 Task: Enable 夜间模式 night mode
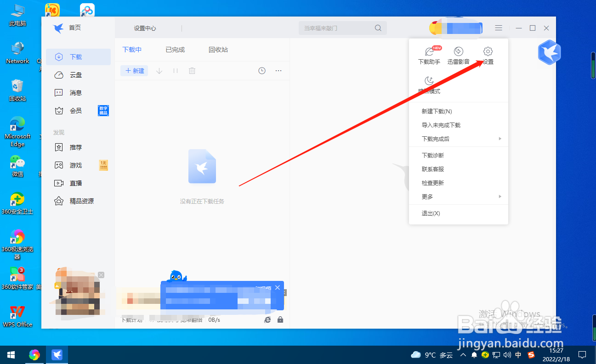pyautogui.click(x=429, y=84)
